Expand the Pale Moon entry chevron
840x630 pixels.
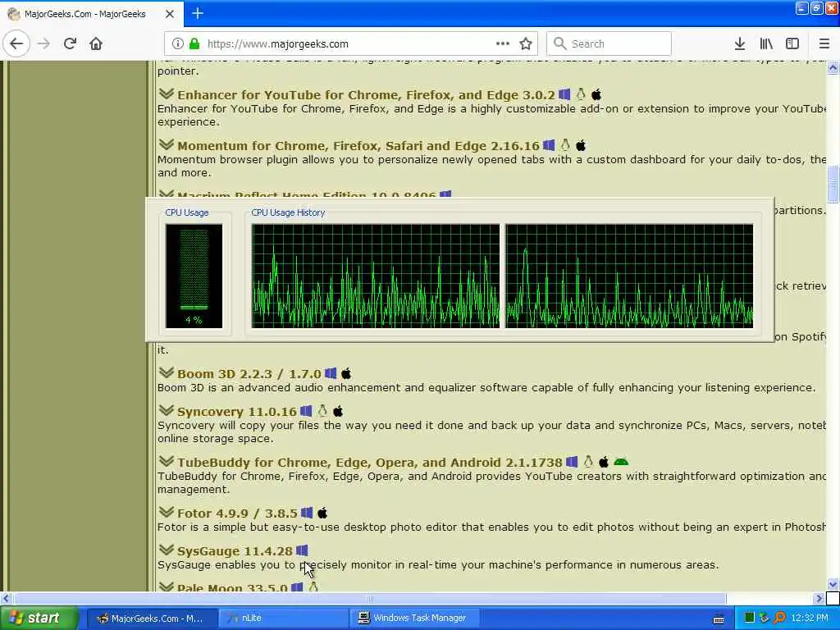[x=166, y=587]
